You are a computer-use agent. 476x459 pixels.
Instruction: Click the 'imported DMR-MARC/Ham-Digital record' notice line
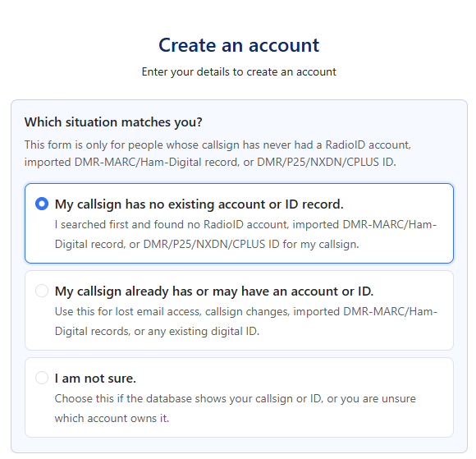coord(210,162)
